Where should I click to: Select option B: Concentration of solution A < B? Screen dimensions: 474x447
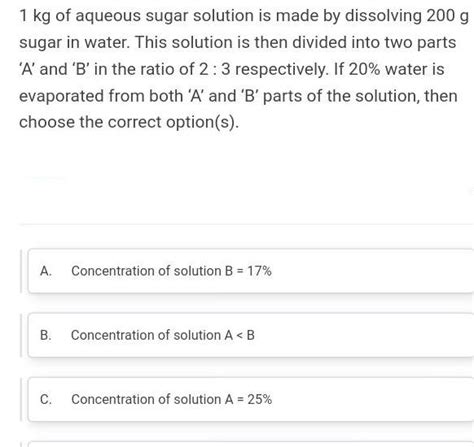coord(251,335)
